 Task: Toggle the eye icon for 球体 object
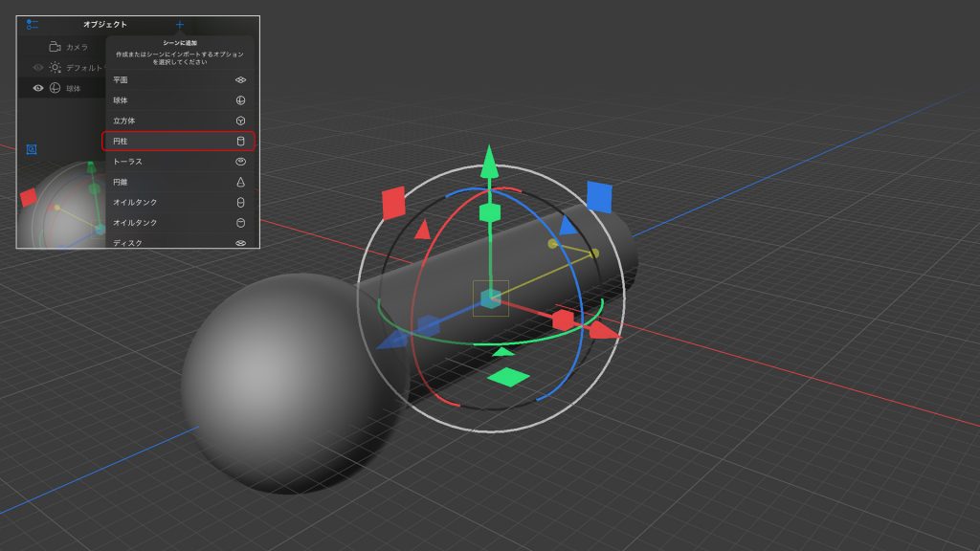pyautogui.click(x=38, y=88)
